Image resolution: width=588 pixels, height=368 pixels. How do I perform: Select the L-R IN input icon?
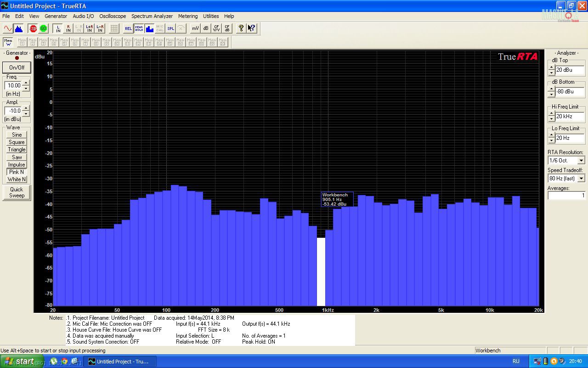[x=100, y=29]
